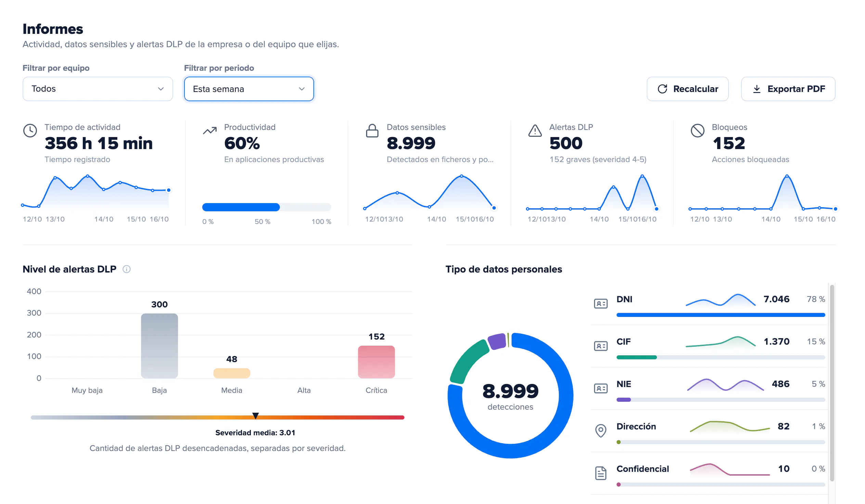Click the Tiempo de actividad sparkline chart
865x504 pixels.
click(96, 192)
